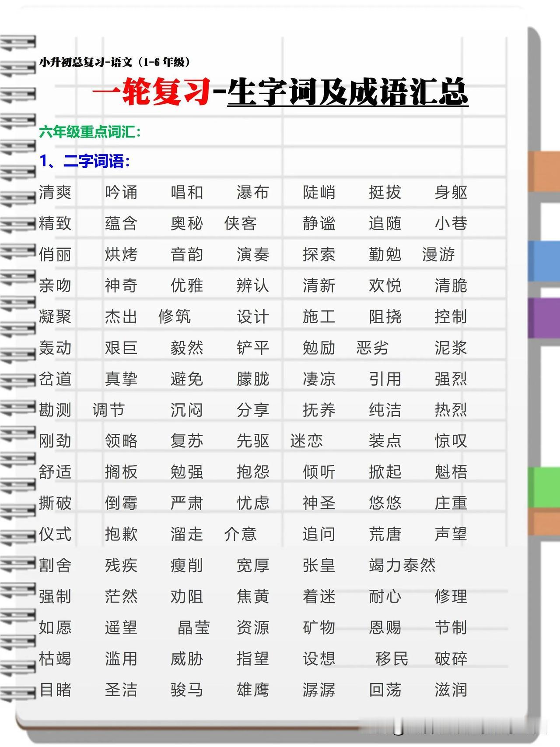Select the word 移民
This screenshot has width=560, height=747.
(x=392, y=659)
